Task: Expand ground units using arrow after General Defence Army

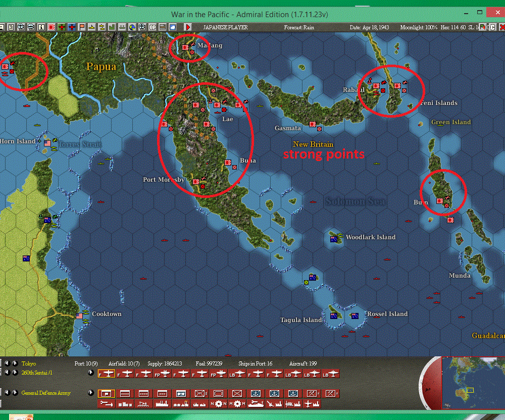Action: [91, 393]
